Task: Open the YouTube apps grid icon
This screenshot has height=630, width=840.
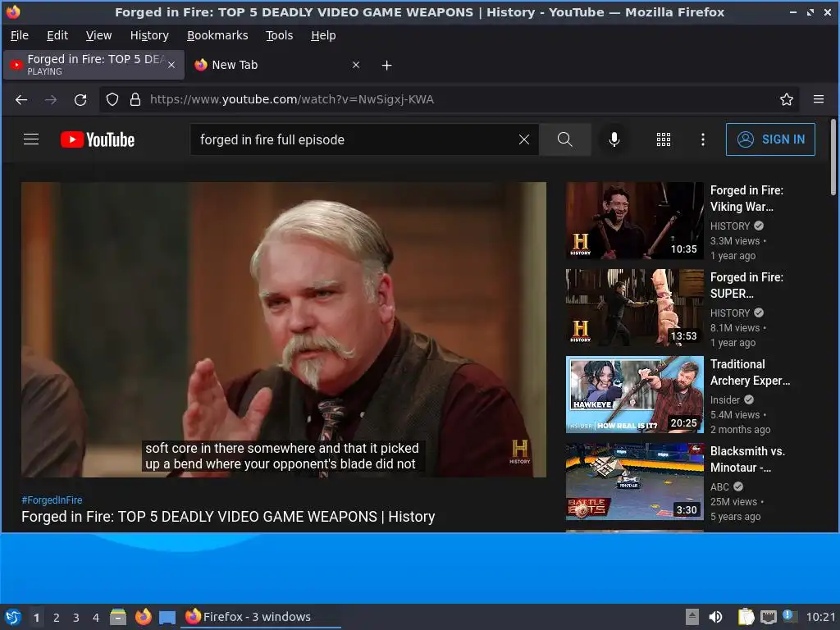Action: (x=664, y=139)
